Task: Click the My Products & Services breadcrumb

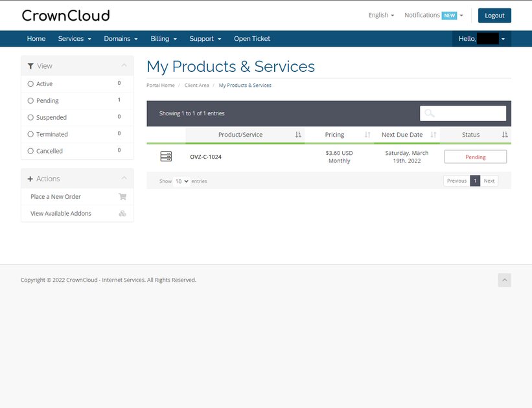Action: 245,85
